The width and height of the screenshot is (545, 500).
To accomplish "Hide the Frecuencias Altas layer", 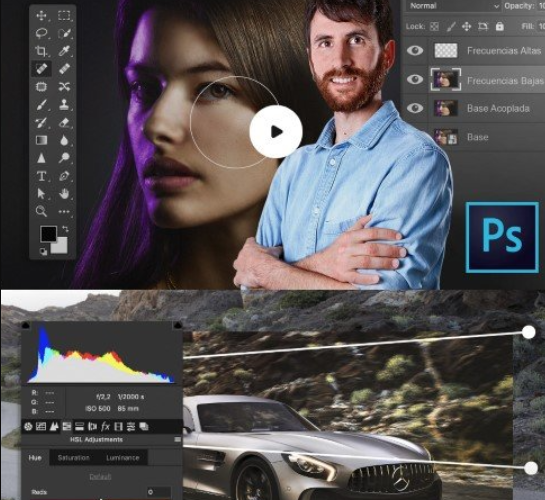I will point(415,51).
